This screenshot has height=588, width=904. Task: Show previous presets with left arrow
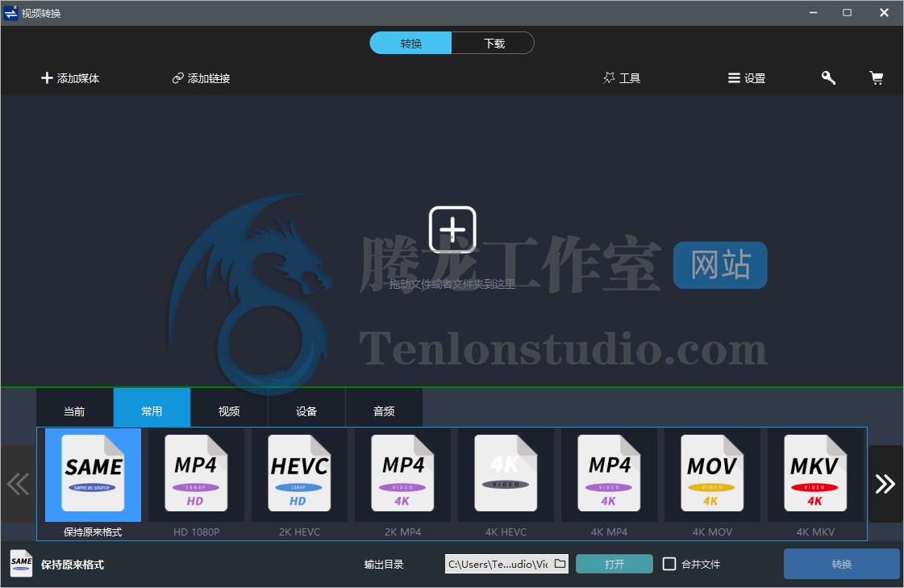[18, 484]
